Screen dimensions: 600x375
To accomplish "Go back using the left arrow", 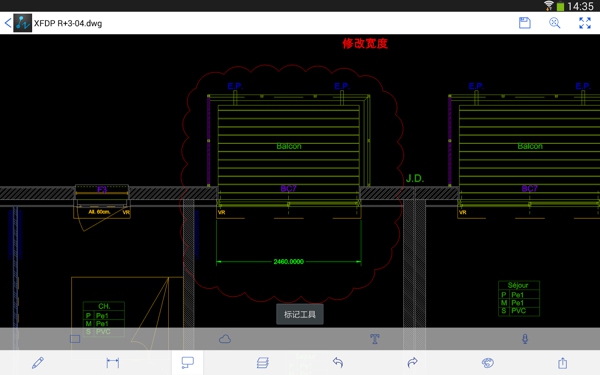I will (8, 23).
